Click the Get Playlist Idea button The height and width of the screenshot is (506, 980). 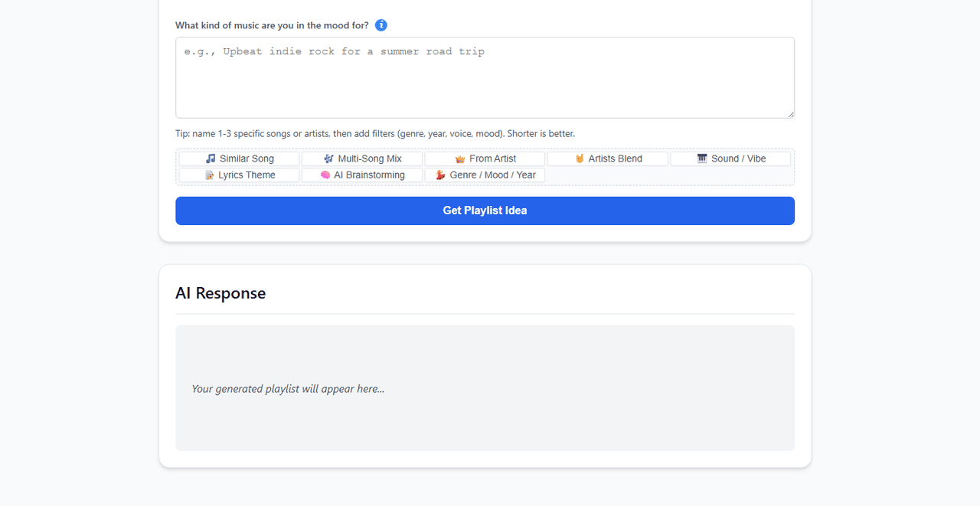coord(485,211)
